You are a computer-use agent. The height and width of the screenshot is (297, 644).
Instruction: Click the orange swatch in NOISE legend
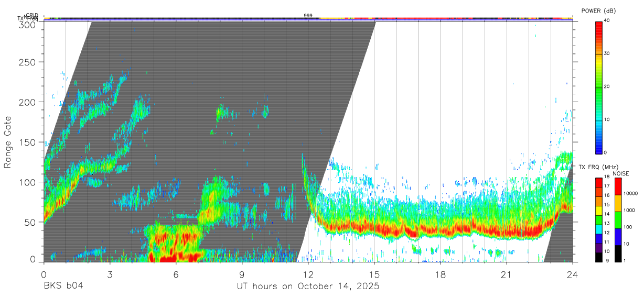617,203
